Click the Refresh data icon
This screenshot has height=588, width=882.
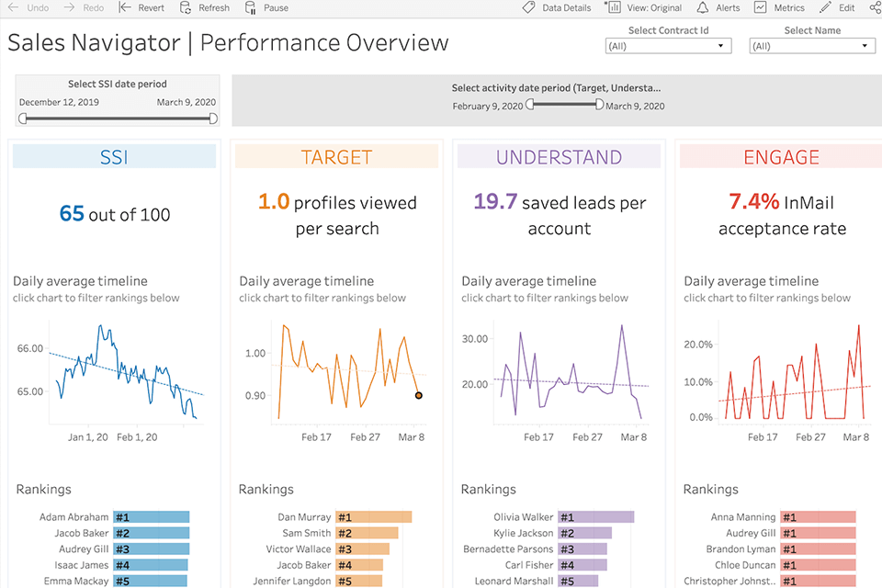(x=185, y=7)
